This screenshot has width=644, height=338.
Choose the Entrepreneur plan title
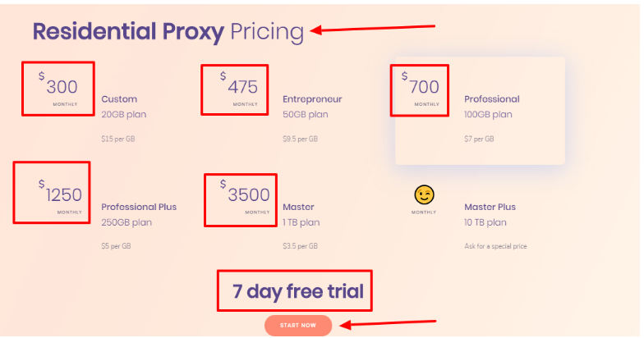312,99
